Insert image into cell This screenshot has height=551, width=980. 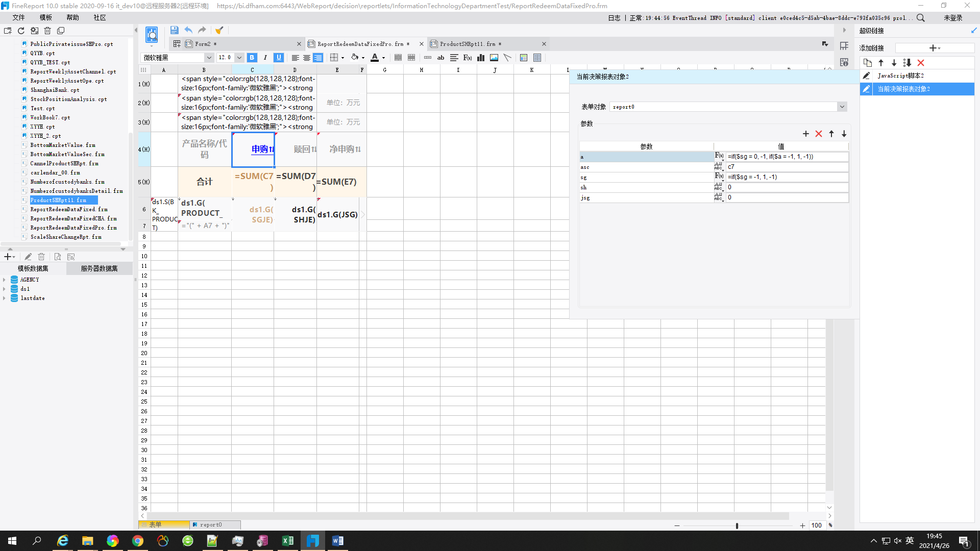click(x=494, y=58)
